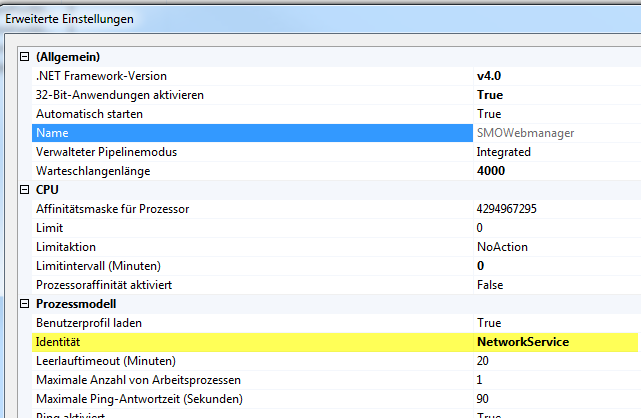641x418 pixels.
Task: Edit the Warteschlangenlänge value 4000
Action: pos(493,171)
